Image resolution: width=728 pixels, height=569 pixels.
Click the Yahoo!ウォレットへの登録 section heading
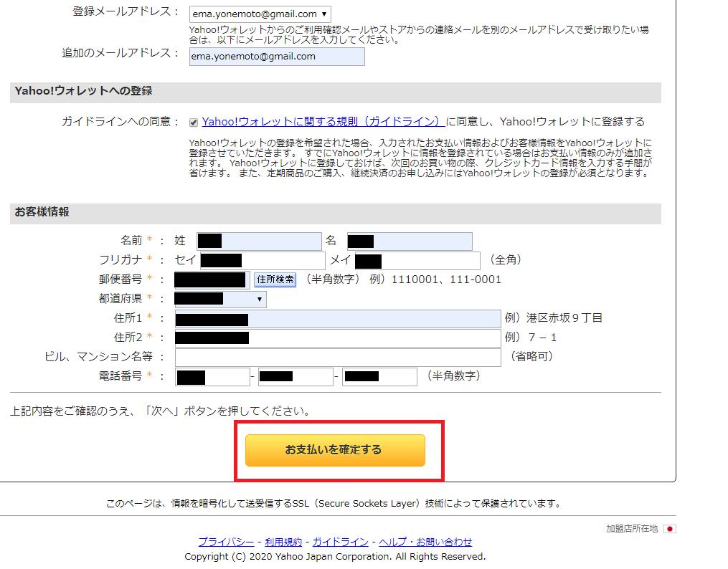[x=84, y=91]
